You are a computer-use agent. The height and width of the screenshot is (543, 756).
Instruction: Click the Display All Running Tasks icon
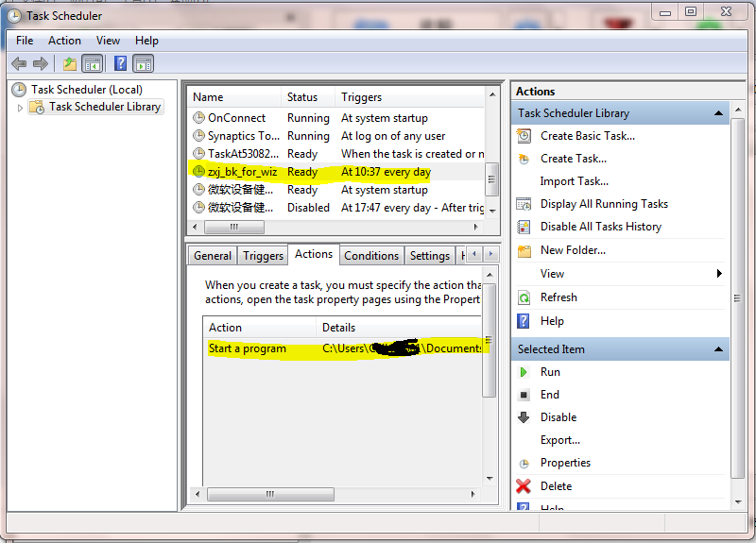tap(524, 204)
